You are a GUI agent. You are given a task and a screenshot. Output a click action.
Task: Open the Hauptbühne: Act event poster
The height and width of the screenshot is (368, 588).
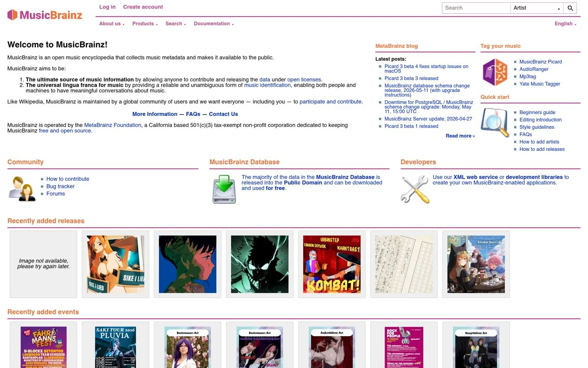476,347
